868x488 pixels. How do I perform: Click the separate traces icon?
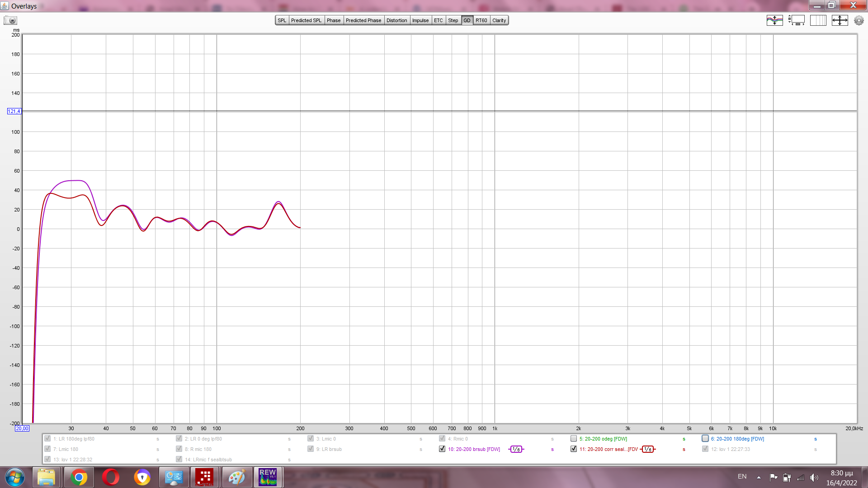(x=774, y=20)
